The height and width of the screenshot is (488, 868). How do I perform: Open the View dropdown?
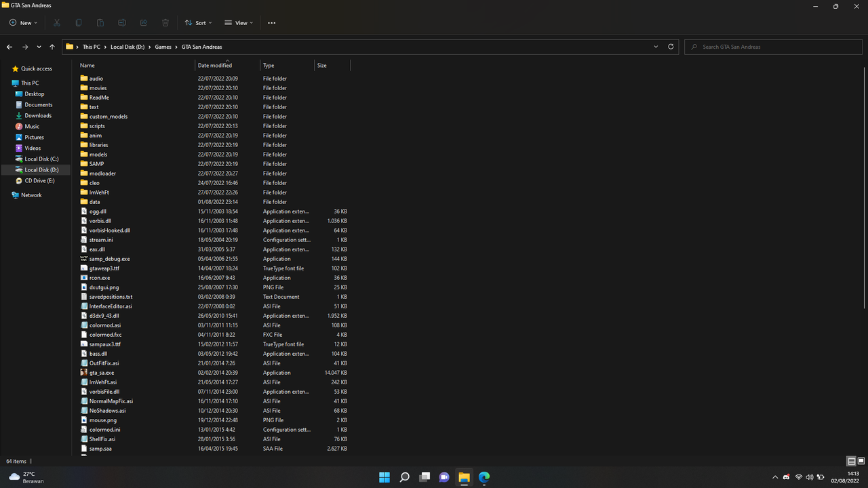[239, 23]
